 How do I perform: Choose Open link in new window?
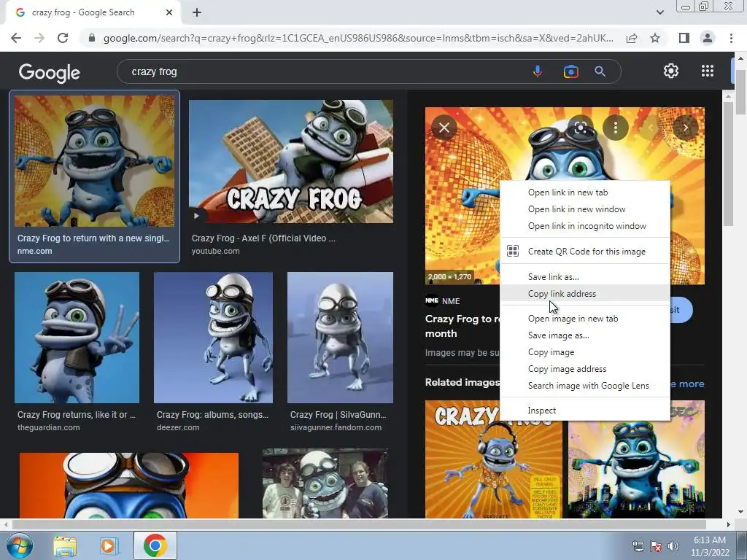(585, 209)
